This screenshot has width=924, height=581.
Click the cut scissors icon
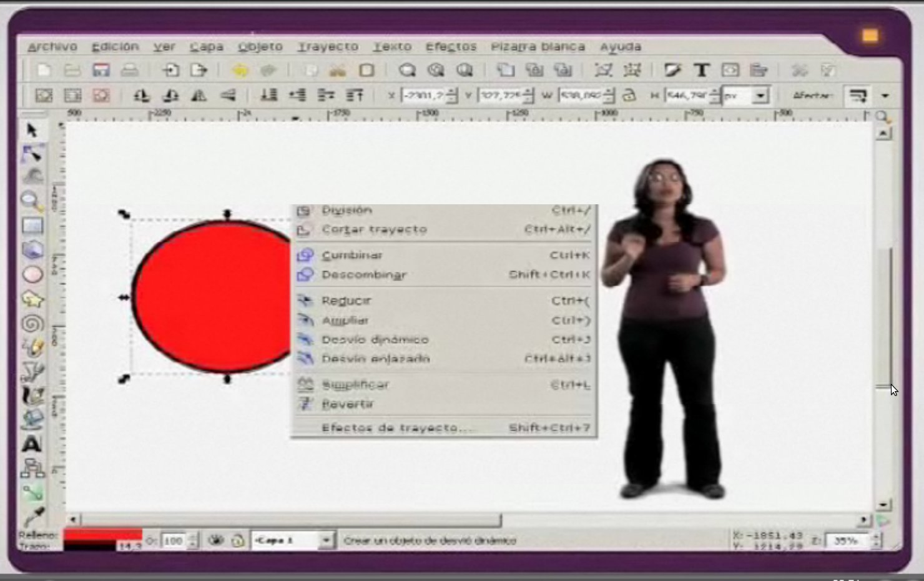338,70
